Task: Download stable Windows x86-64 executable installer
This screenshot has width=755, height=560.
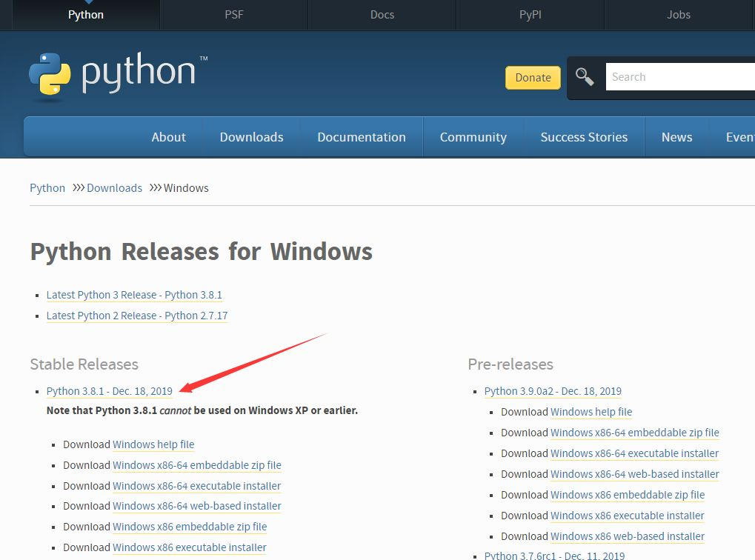Action: pos(196,486)
